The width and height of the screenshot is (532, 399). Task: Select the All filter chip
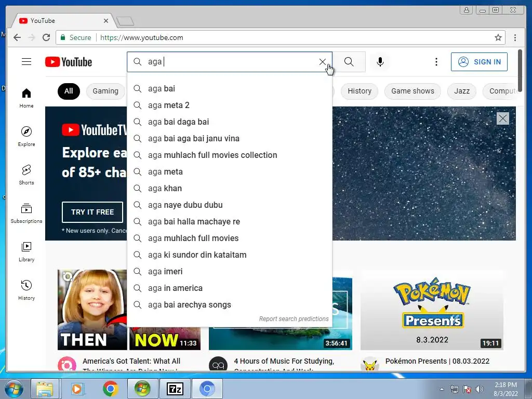click(69, 91)
